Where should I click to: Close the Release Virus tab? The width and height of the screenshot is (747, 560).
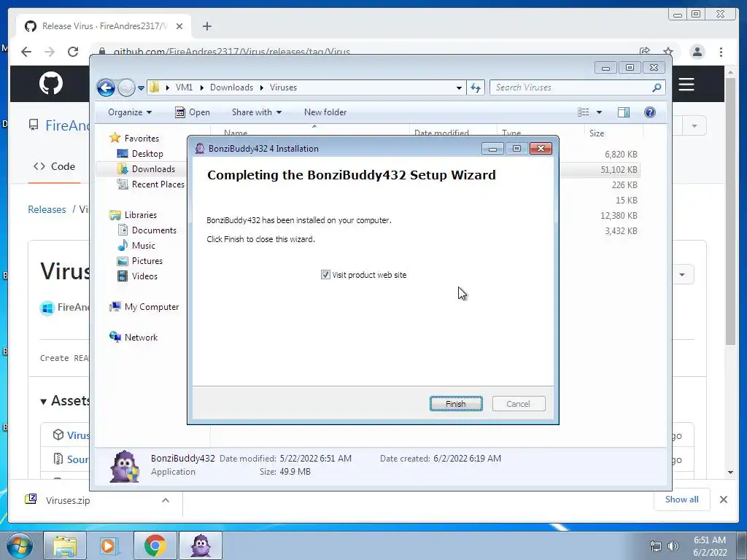click(179, 26)
